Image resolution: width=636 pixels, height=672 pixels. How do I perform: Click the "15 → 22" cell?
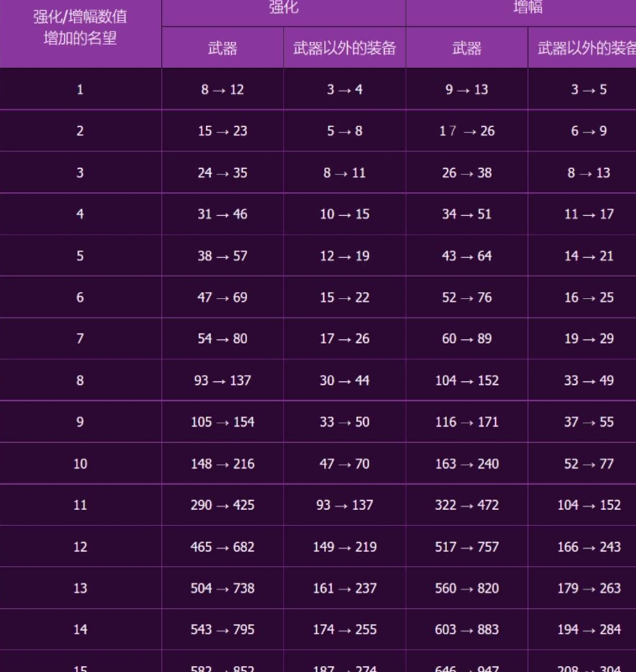pyautogui.click(x=344, y=297)
